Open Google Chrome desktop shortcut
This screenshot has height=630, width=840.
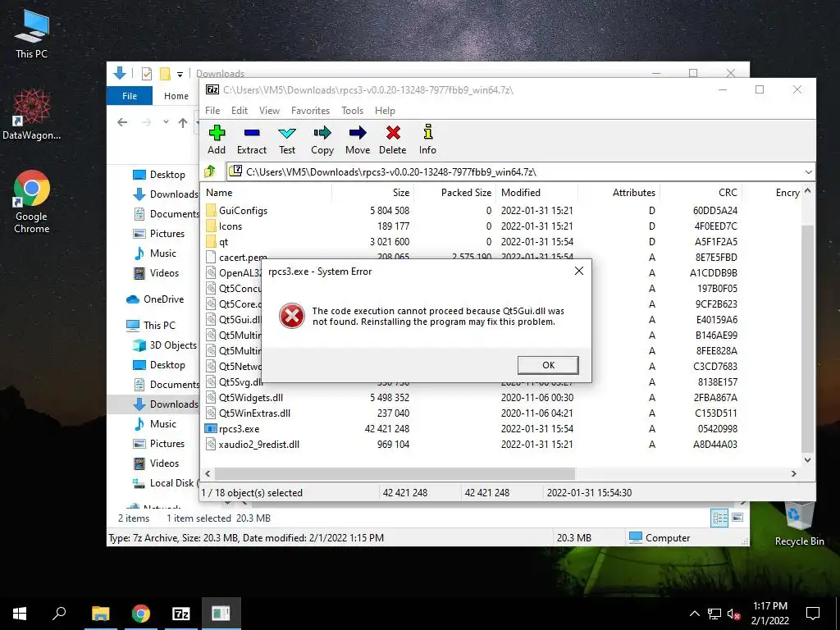tap(32, 202)
